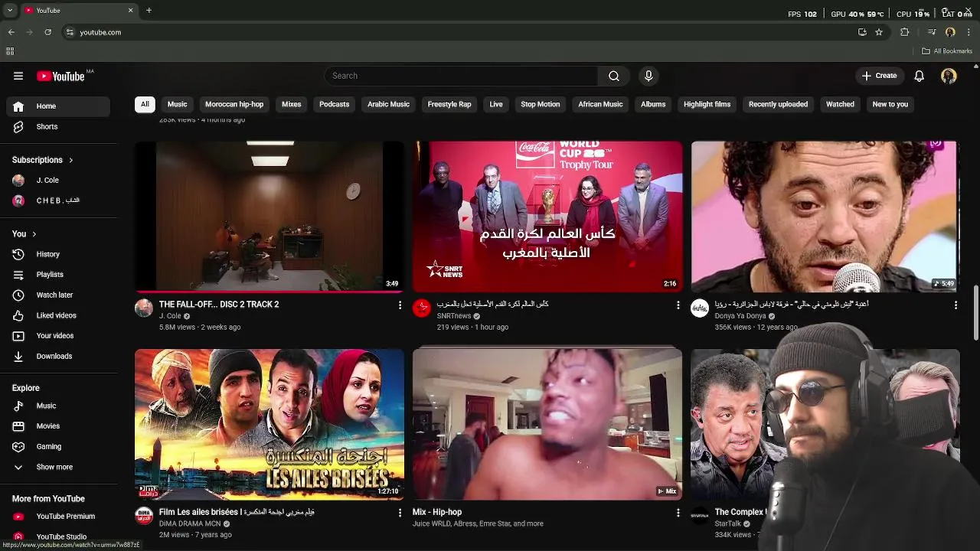Select the New to you chip

pos(890,104)
